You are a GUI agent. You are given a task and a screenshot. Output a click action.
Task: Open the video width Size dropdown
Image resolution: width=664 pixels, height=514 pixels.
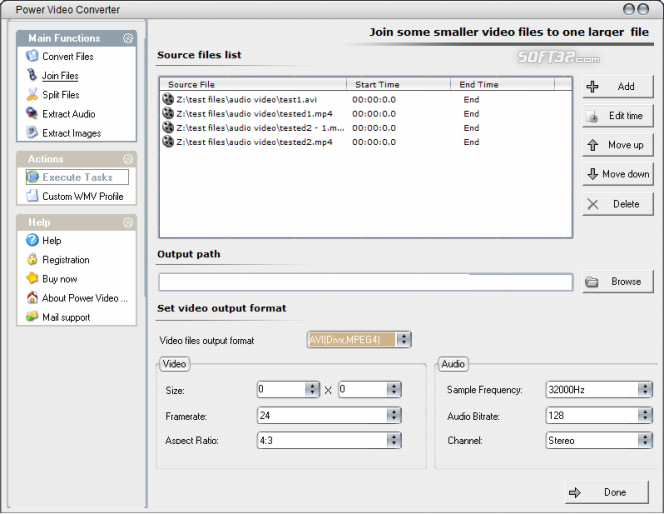click(x=312, y=389)
